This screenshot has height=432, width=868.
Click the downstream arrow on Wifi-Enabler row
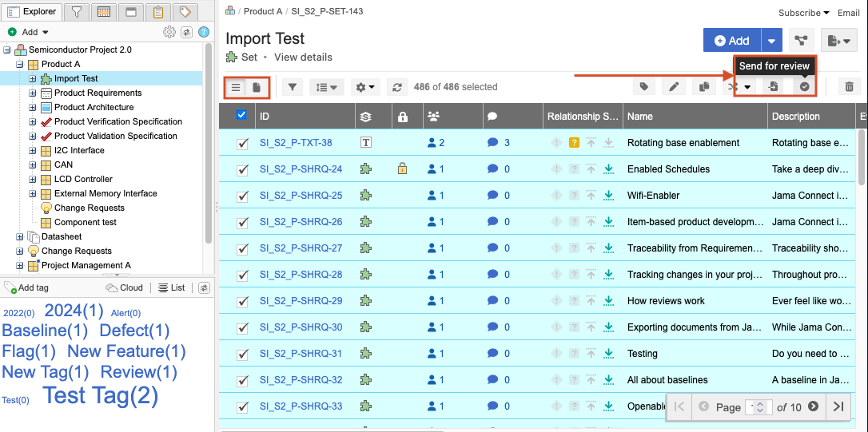pyautogui.click(x=609, y=196)
